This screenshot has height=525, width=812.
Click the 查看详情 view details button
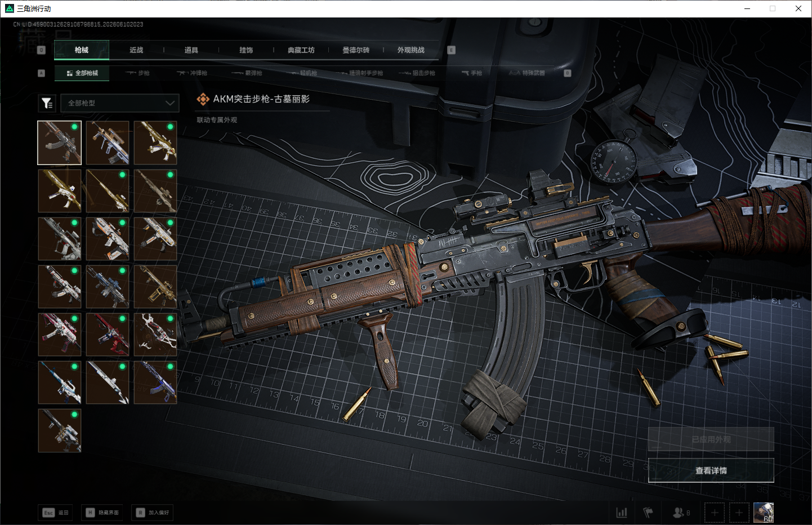(711, 470)
